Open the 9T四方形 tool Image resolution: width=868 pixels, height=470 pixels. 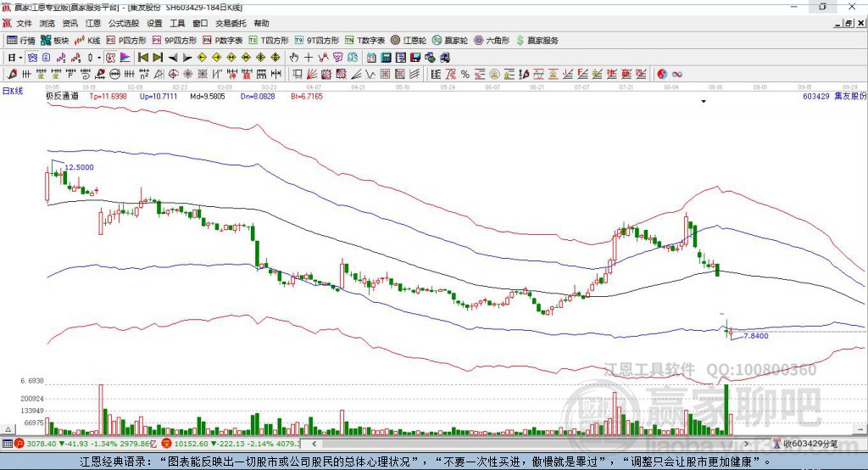click(x=317, y=41)
